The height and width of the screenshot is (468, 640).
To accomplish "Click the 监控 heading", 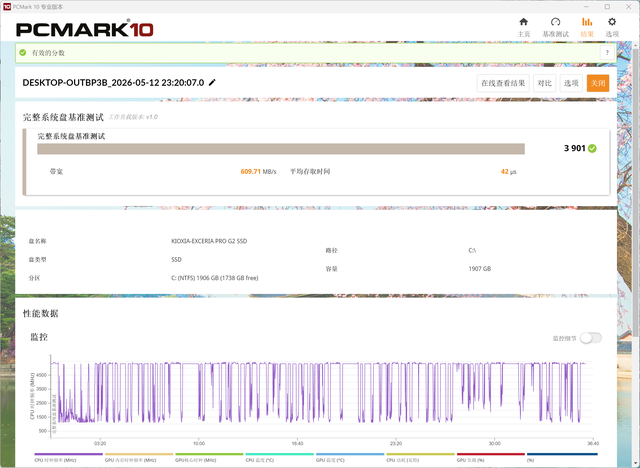I will pos(39,337).
